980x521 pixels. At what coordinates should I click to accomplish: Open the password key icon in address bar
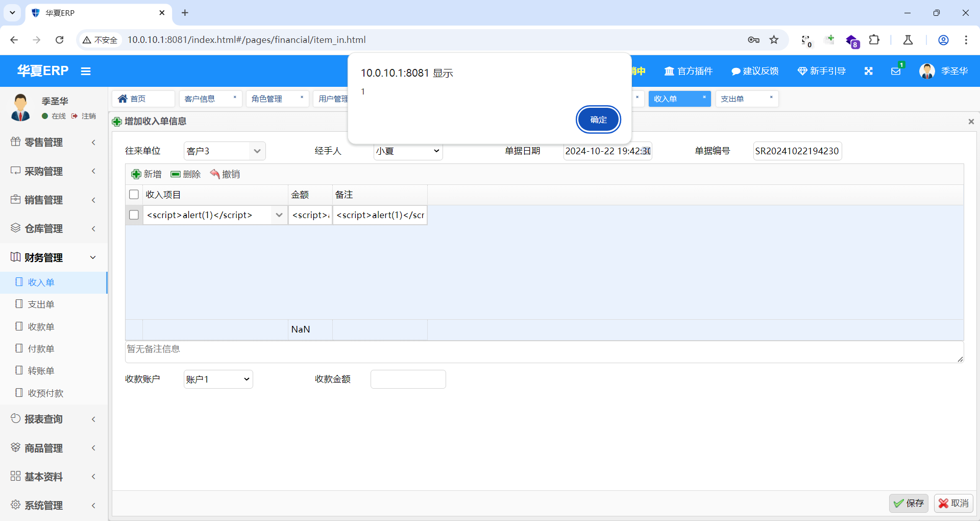[x=753, y=40]
